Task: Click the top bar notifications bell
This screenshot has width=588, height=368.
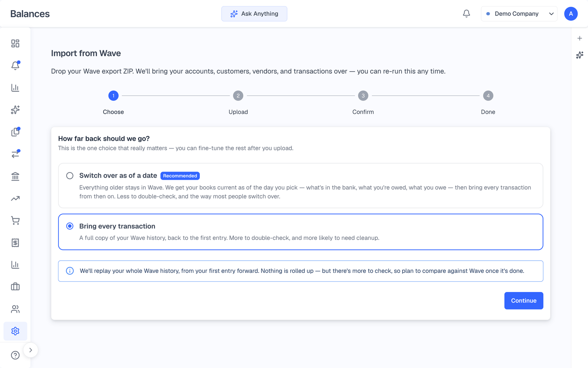Action: [x=466, y=13]
